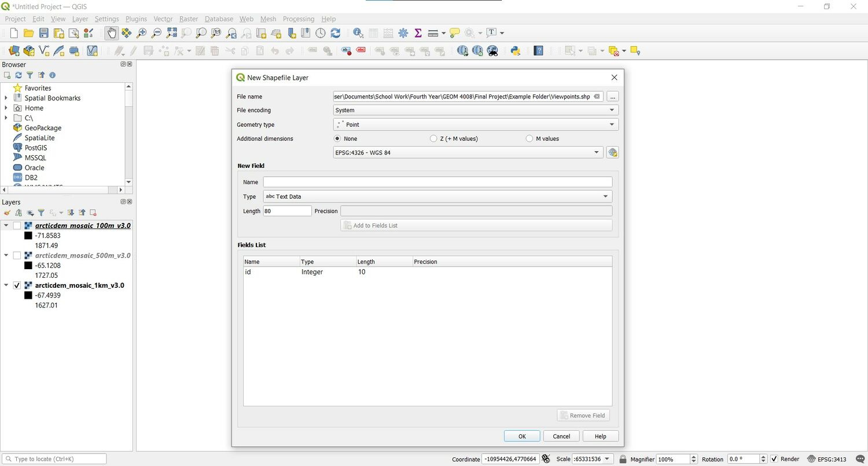Open the Processing Toolbox
Viewport: 868px width, 466px height.
pos(403,33)
